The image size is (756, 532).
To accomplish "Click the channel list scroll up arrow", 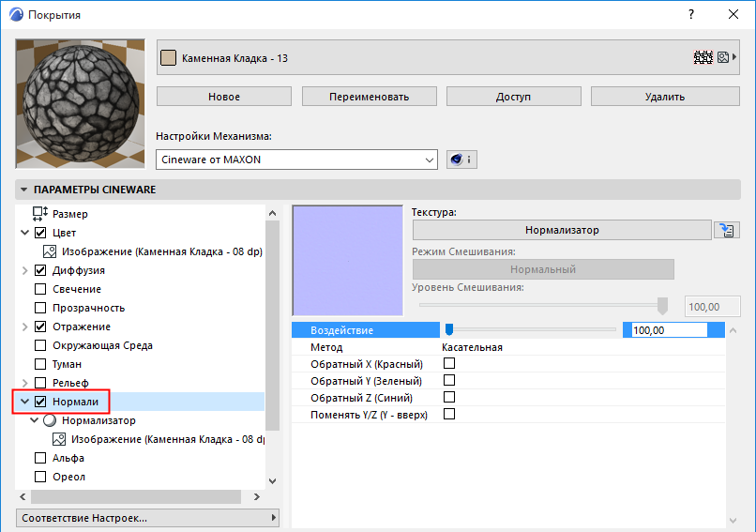I will [272, 213].
